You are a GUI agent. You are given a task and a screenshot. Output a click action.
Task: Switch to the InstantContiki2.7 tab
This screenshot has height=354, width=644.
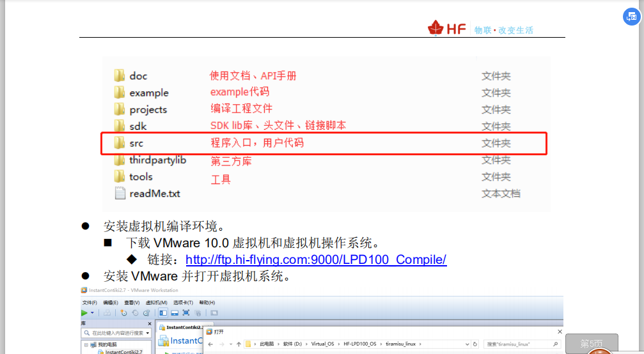182,327
